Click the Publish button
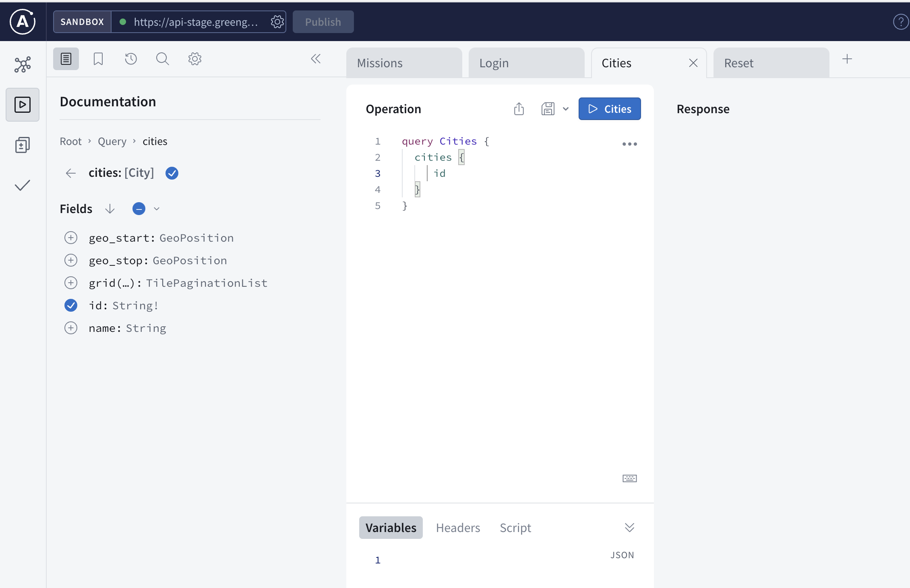Screen dimensions: 910x588 [x=323, y=22]
